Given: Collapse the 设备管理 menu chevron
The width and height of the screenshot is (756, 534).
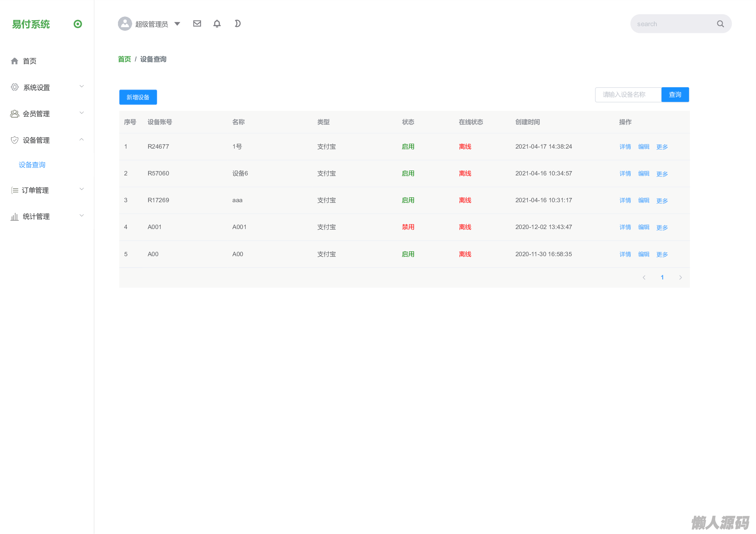Looking at the screenshot, I should 82,140.
